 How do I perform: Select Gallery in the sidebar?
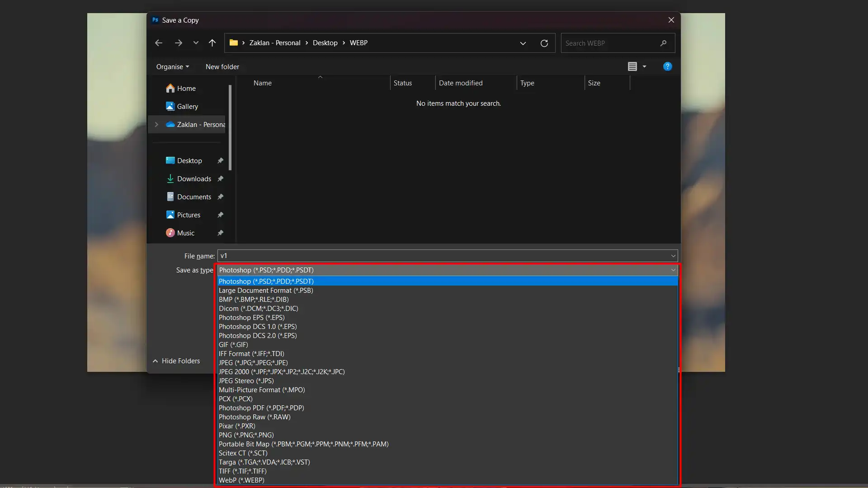click(187, 107)
